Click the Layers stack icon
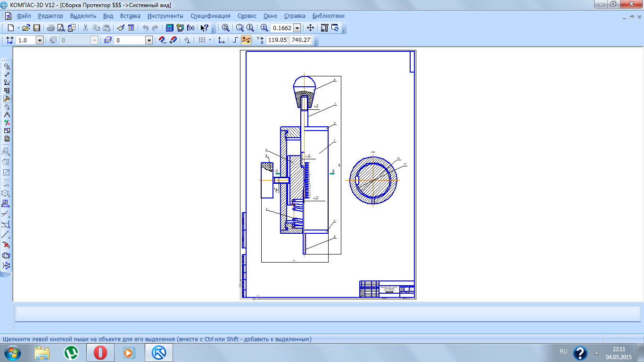The image size is (644, 362). [x=108, y=41]
